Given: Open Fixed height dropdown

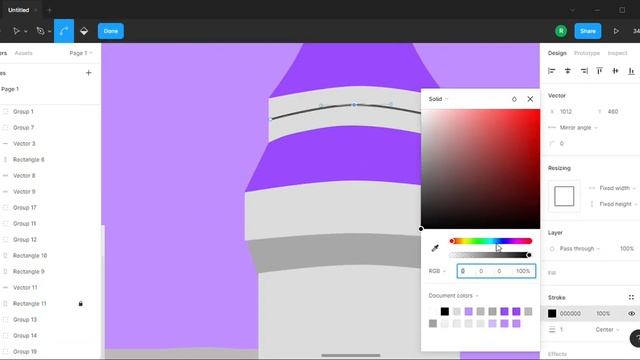Looking at the screenshot, I should tap(618, 204).
